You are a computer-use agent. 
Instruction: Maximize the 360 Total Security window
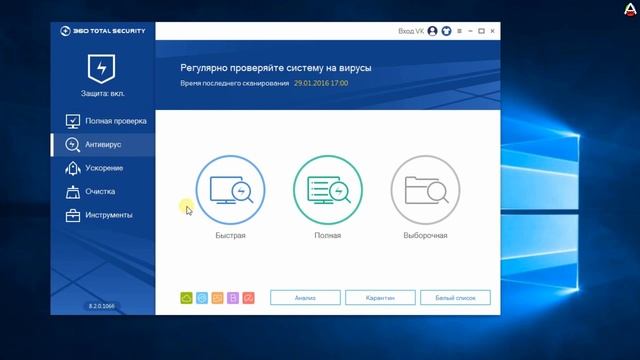(481, 31)
